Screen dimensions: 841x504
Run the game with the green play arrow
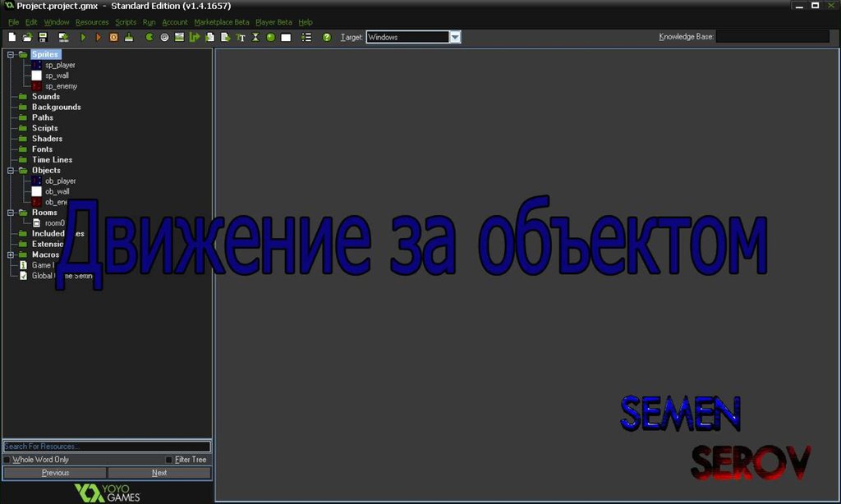tap(83, 37)
